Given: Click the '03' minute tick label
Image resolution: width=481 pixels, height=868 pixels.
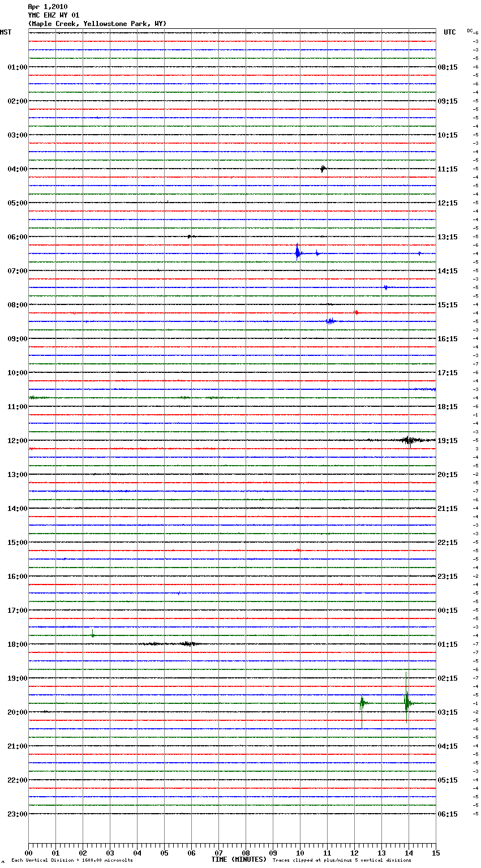Looking at the screenshot, I should tap(110, 853).
